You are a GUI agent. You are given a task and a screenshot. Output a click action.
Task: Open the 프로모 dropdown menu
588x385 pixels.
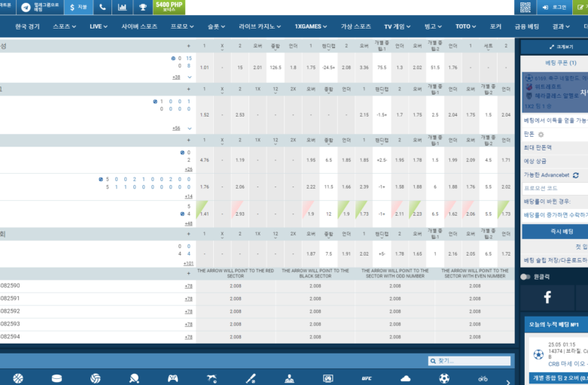coord(182,26)
